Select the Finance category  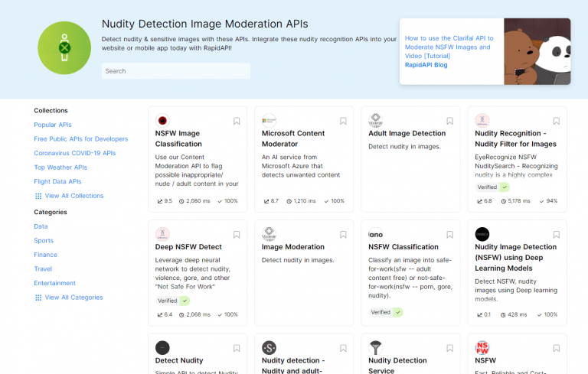(x=45, y=255)
